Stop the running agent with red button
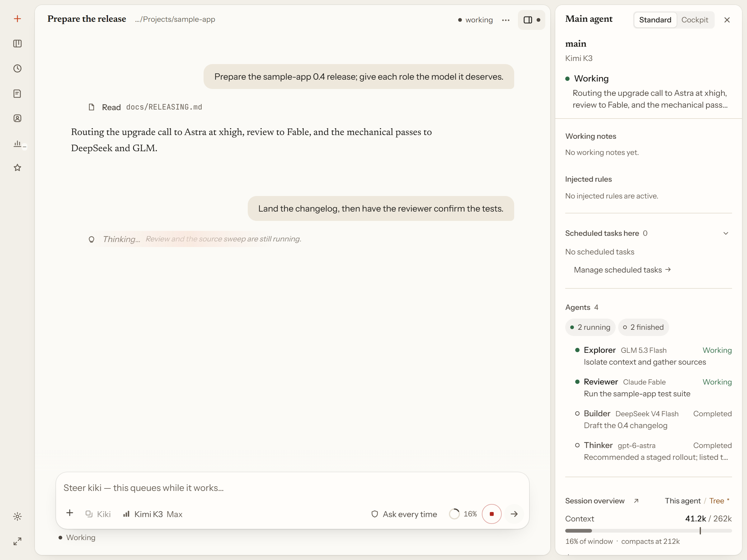 (492, 514)
